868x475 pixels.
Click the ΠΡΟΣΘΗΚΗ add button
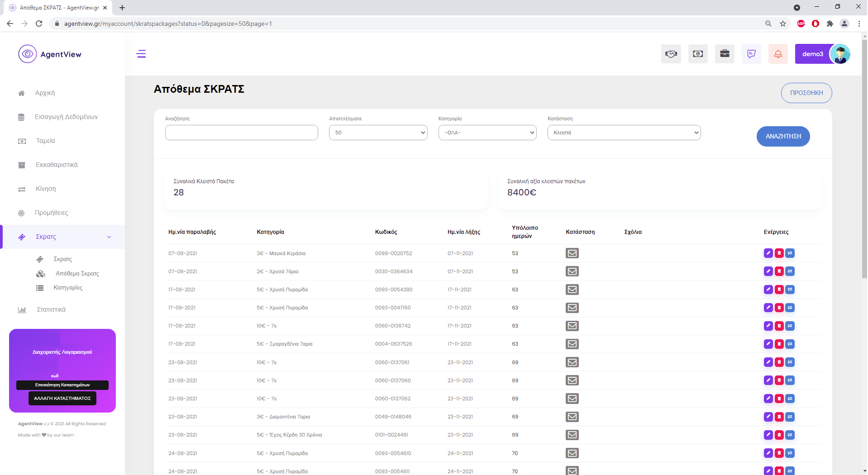(x=806, y=93)
